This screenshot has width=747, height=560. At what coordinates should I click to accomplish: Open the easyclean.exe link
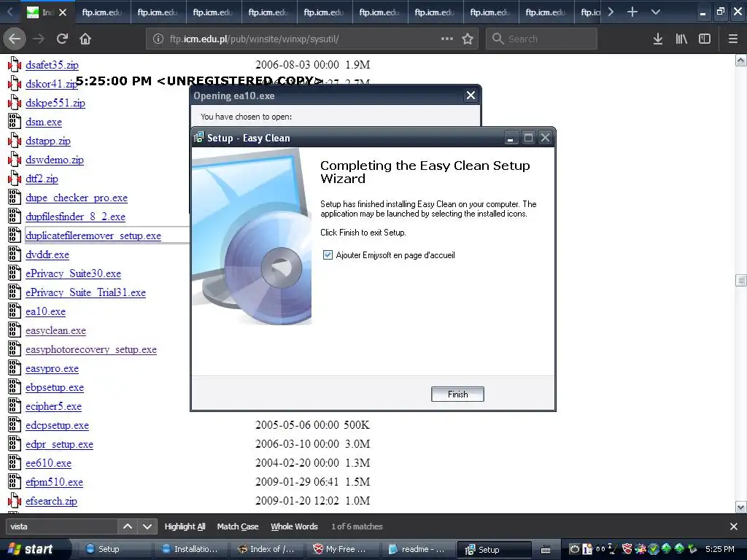[x=55, y=330]
